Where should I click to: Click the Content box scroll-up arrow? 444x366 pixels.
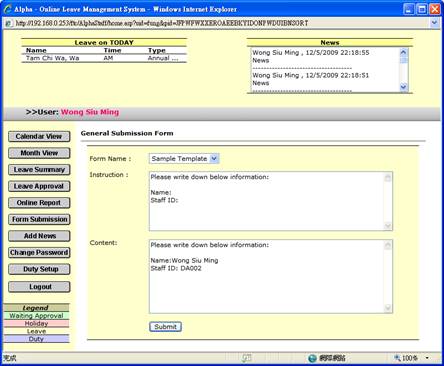click(x=388, y=246)
